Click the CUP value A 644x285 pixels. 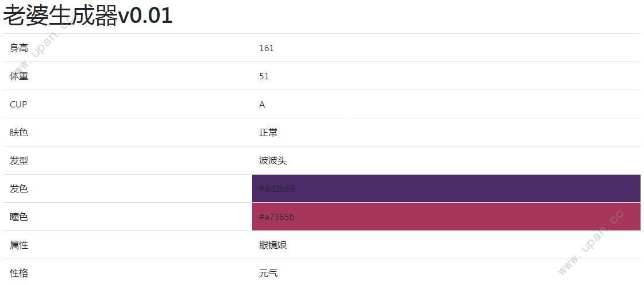[262, 105]
